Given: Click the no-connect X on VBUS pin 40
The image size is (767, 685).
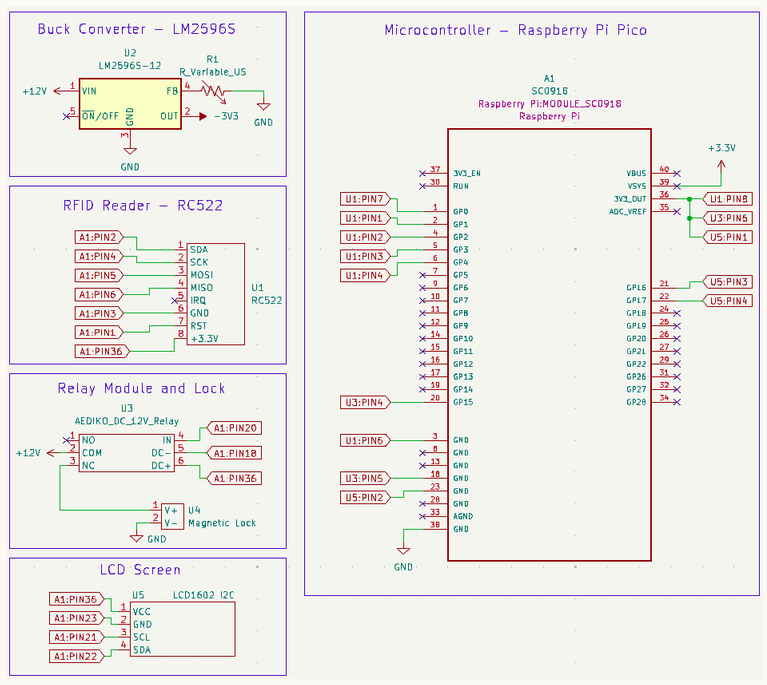Looking at the screenshot, I should [677, 174].
